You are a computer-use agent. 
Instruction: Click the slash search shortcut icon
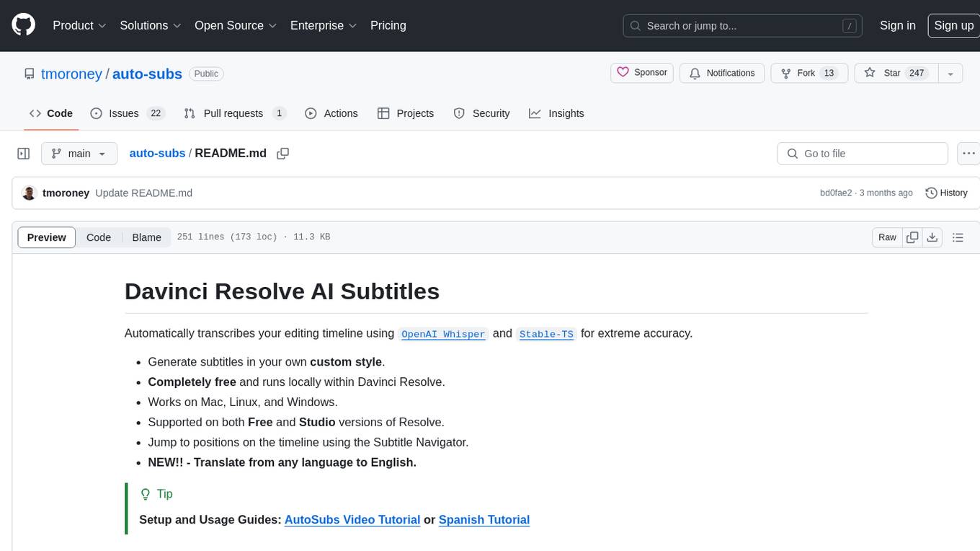click(x=850, y=26)
